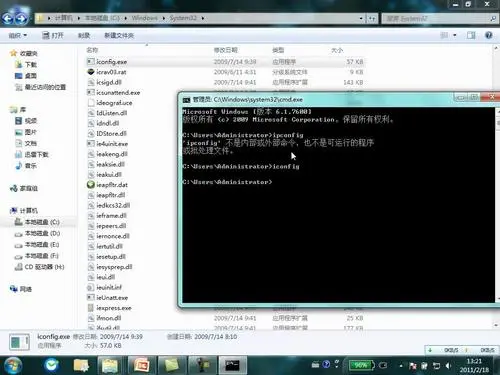500x375 pixels.
Task: Open the Organize menu dropdown
Action: click(x=18, y=35)
